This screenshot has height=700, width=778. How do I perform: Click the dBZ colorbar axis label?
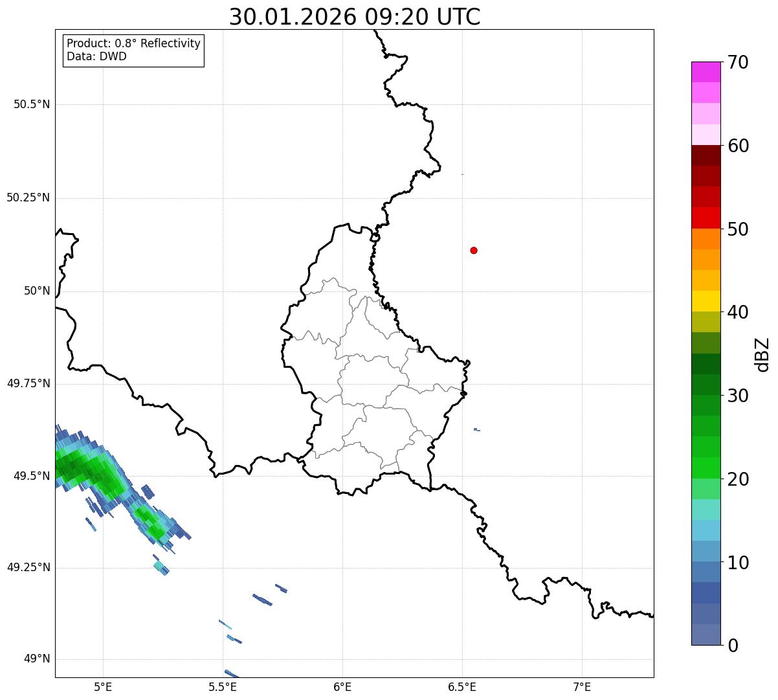pos(762,354)
